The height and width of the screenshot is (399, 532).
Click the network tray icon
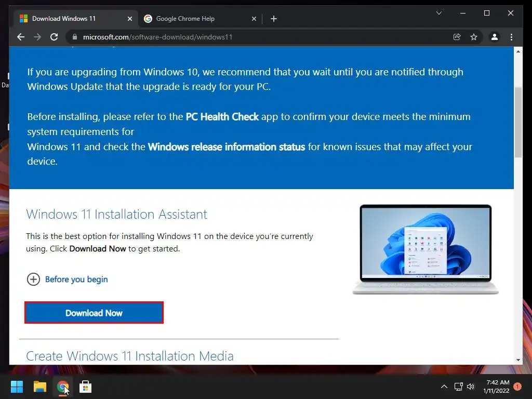(458, 387)
